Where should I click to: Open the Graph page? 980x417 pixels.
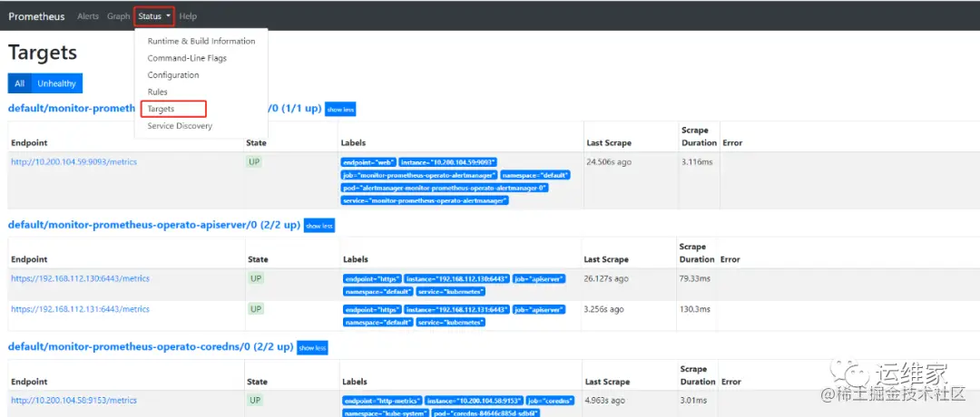coord(118,16)
